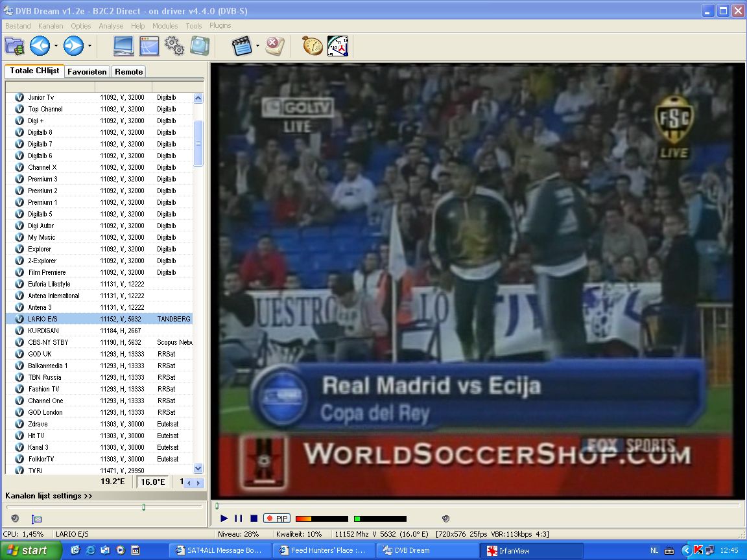Viewport: 747px width, 560px height.
Task: Click the red K antivirus tray icon
Action: [x=698, y=550]
